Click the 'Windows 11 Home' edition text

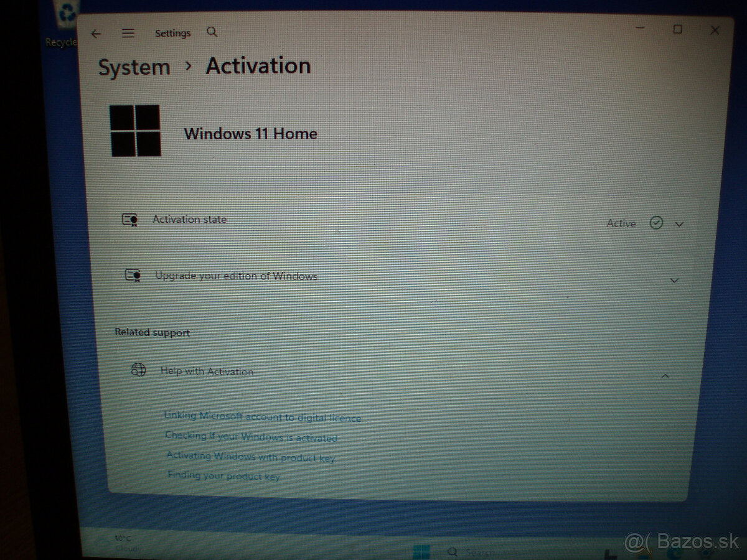coord(251,134)
